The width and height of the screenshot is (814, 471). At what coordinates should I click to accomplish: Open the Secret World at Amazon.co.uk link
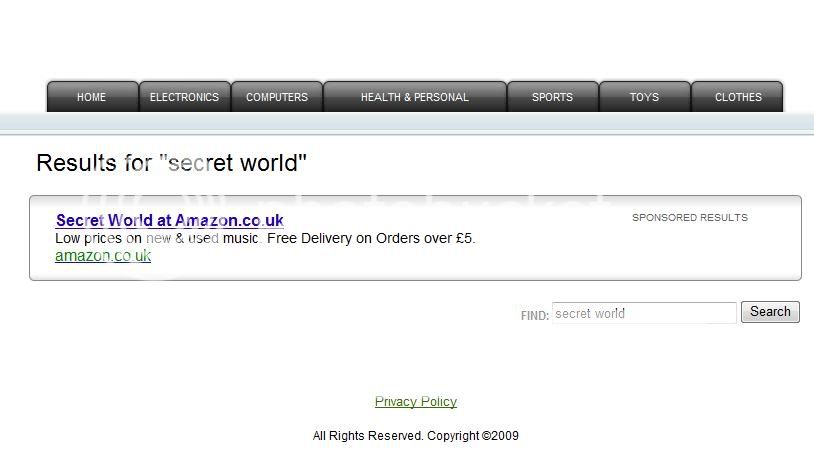tap(170, 220)
